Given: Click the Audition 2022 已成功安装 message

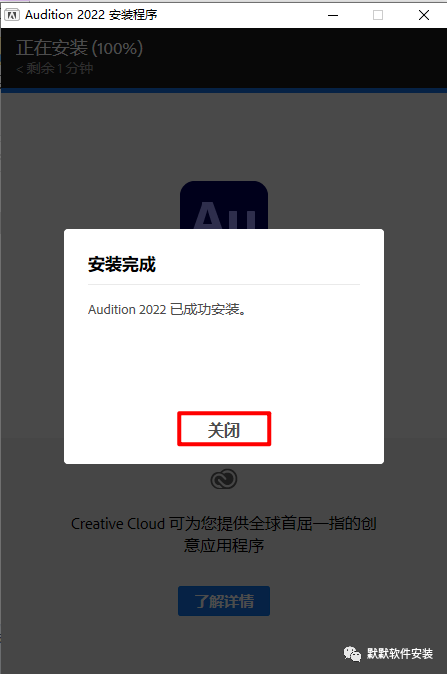Looking at the screenshot, I should (167, 309).
